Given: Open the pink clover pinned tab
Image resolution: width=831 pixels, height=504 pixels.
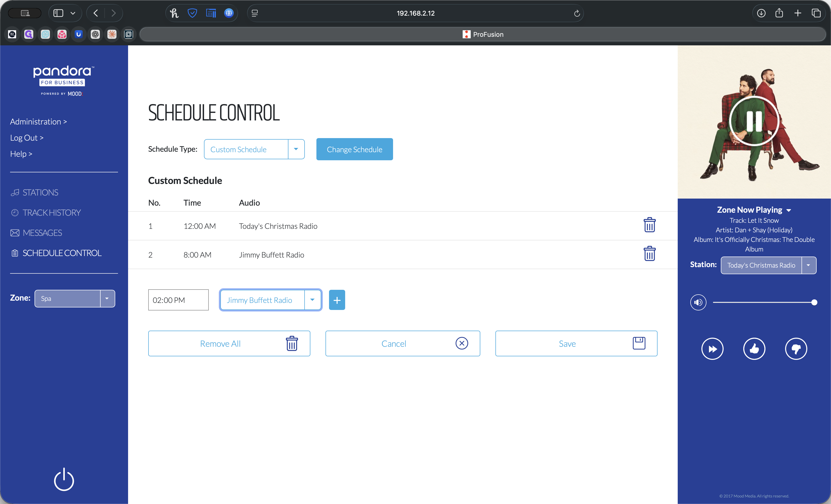Looking at the screenshot, I should [x=62, y=34].
